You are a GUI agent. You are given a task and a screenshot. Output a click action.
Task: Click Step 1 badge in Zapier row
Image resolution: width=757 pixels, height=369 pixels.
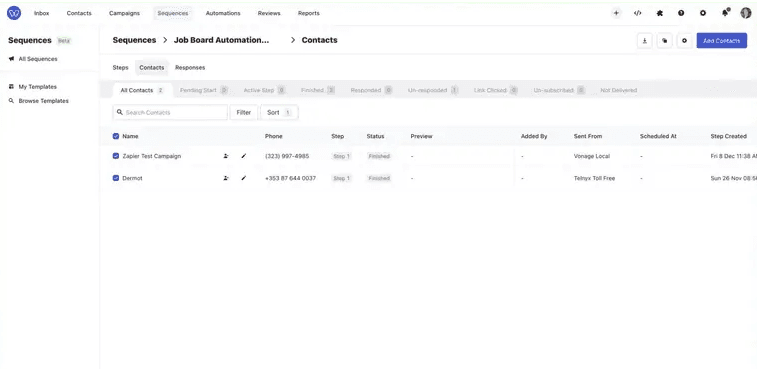coord(341,156)
